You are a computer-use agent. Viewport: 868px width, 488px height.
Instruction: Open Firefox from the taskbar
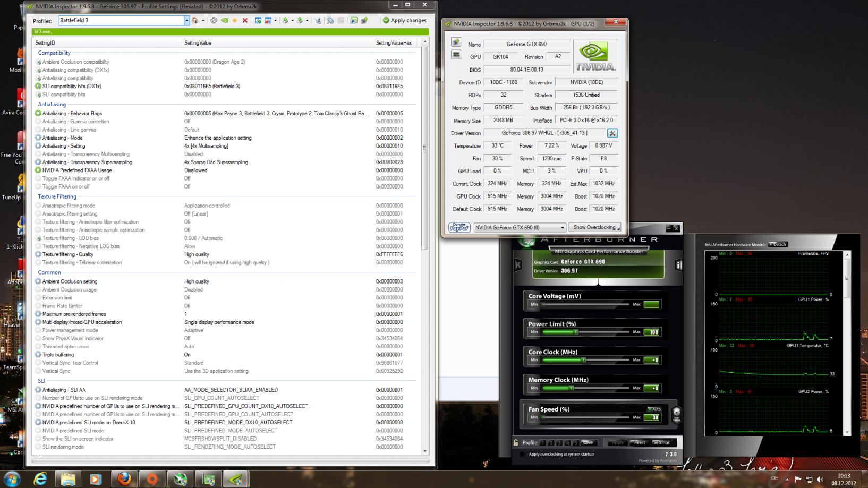click(x=124, y=479)
